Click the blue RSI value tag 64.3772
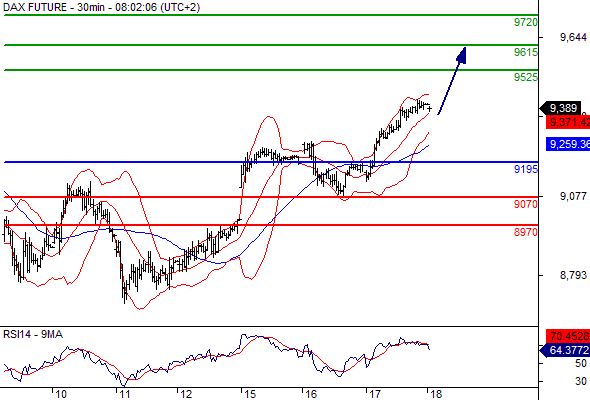 pyautogui.click(x=565, y=350)
